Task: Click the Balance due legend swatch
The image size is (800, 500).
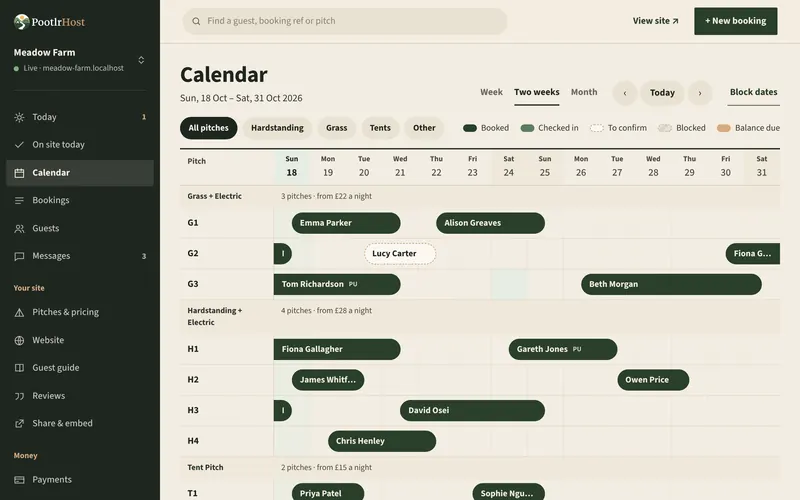Action: point(723,128)
